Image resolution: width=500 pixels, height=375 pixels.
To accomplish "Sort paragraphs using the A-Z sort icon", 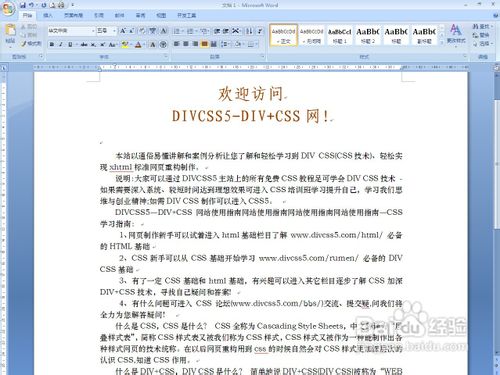I will click(x=249, y=31).
